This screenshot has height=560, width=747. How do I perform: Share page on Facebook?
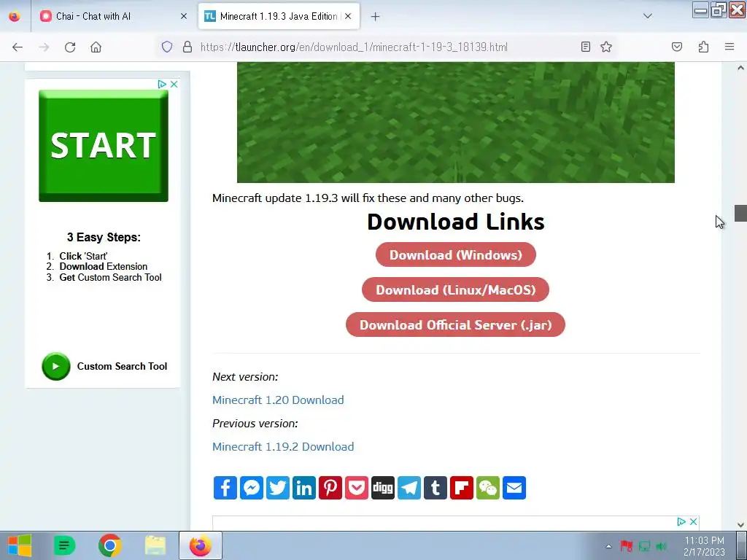point(225,488)
